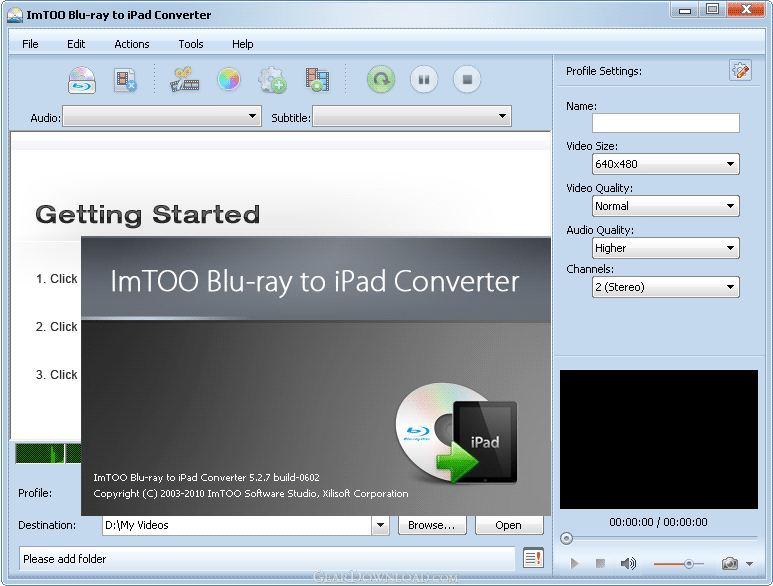Close the converter window
The height and width of the screenshot is (586, 773).
[746, 10]
